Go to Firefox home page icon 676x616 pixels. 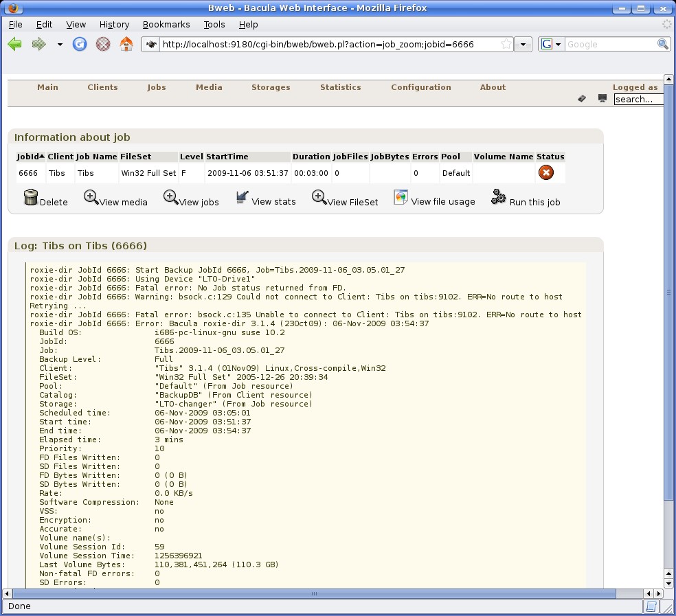pos(126,45)
